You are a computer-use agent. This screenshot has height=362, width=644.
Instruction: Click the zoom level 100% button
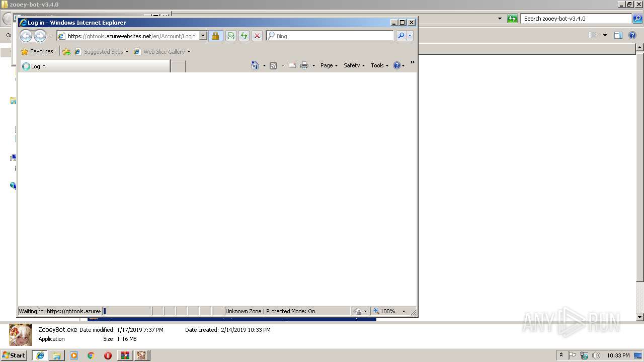tap(385, 311)
